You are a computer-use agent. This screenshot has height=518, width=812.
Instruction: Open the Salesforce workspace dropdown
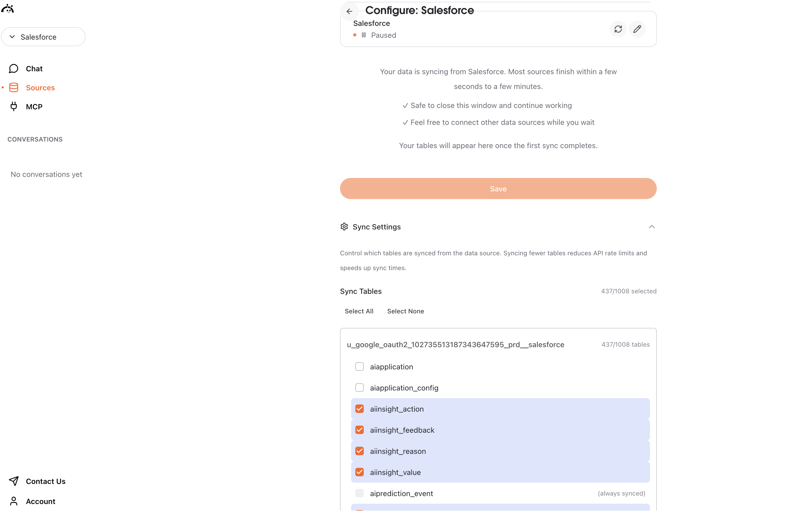[x=43, y=36]
